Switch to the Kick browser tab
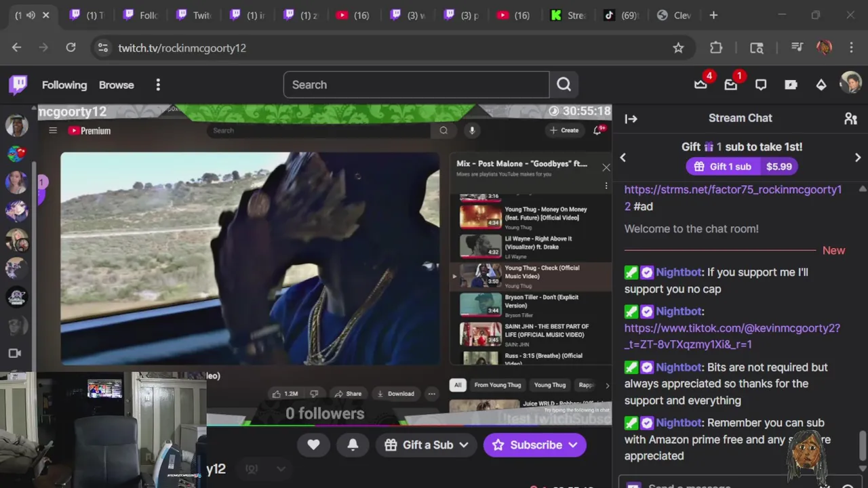The image size is (868, 488). coord(569,15)
